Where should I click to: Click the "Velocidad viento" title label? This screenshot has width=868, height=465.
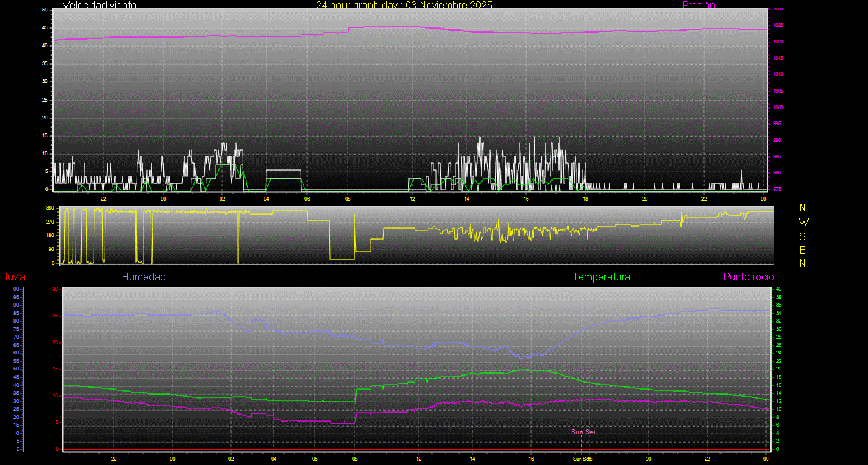100,5
